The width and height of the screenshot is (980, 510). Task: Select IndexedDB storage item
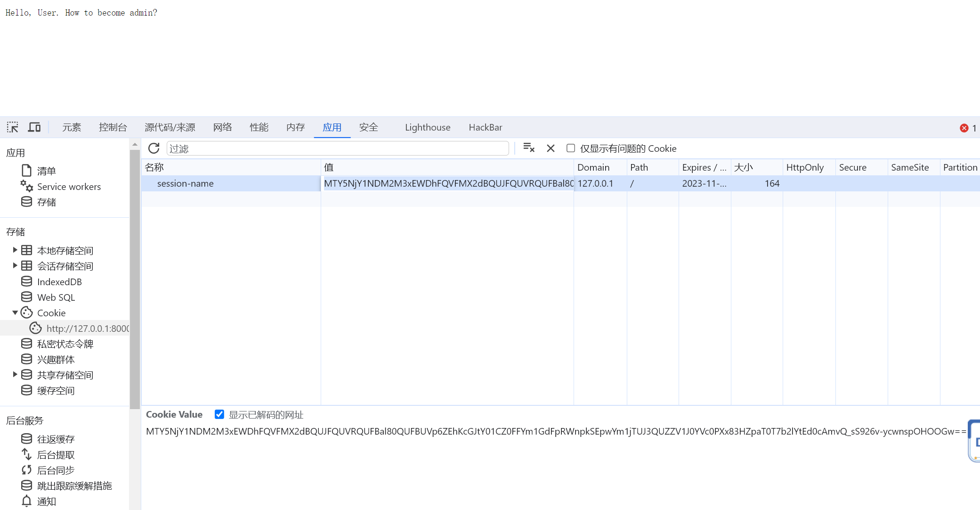click(59, 282)
